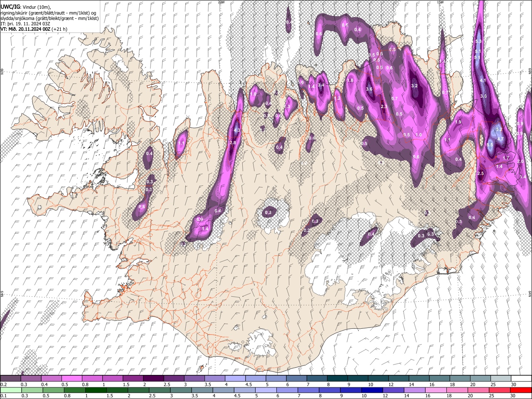Select top-row dark purple swatch between 2 and 2.5
Image resolution: width=532 pixels, height=399 pixels.
153,378
